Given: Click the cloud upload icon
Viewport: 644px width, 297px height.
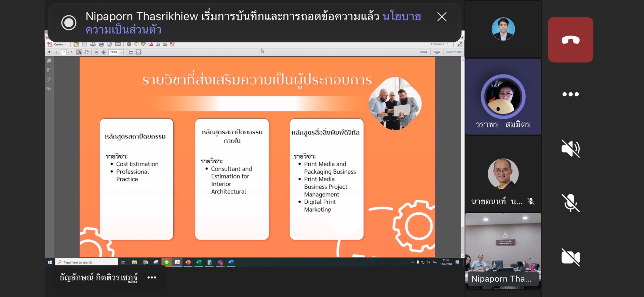Looking at the screenshot, I should point(93,44).
